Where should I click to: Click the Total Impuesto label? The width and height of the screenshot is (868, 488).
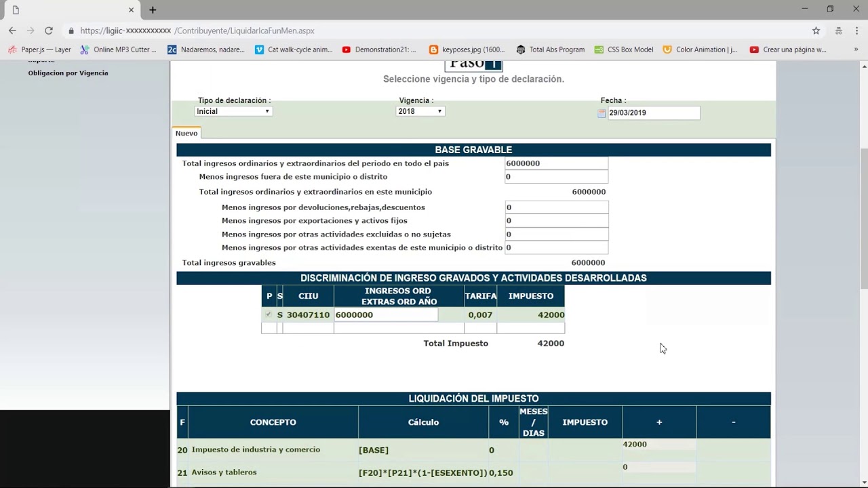456,344
